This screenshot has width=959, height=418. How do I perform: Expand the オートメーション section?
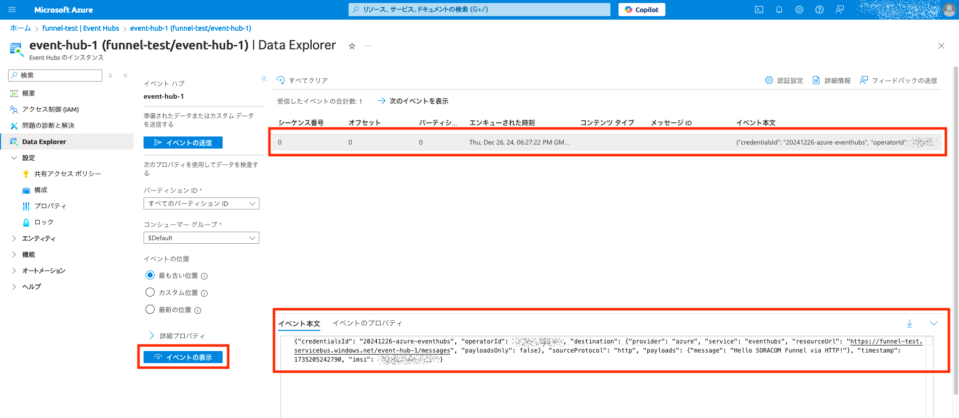(x=14, y=270)
